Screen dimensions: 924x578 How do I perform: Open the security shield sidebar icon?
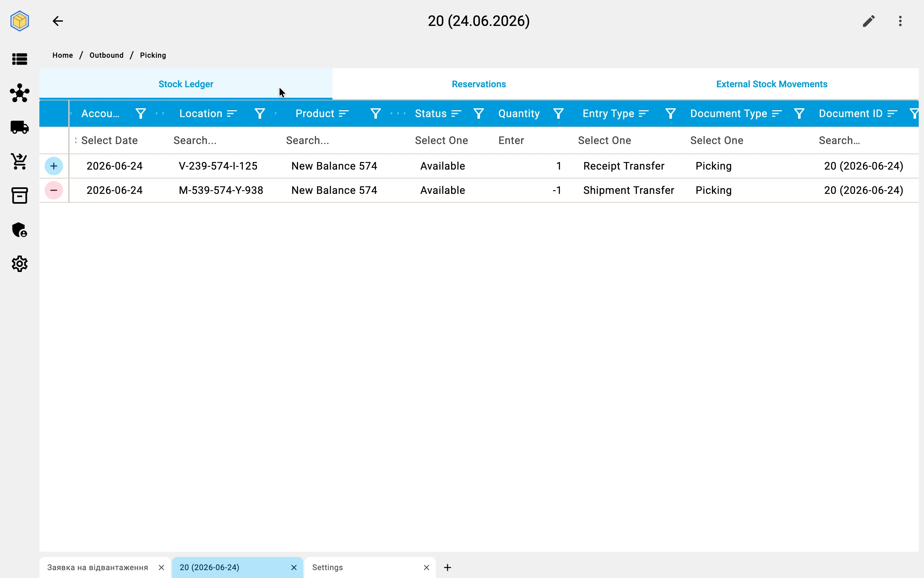(x=19, y=230)
